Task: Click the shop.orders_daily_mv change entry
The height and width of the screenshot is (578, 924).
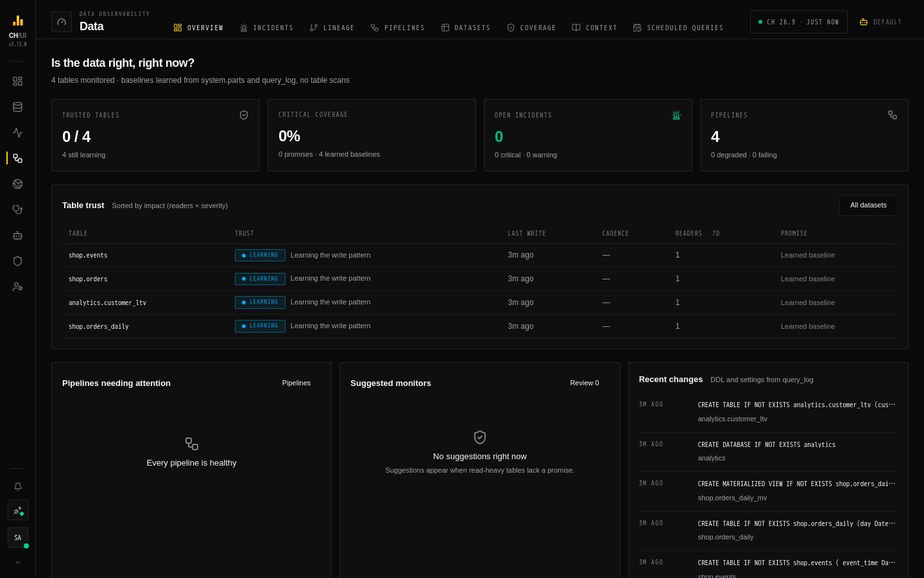Action: coord(768,491)
